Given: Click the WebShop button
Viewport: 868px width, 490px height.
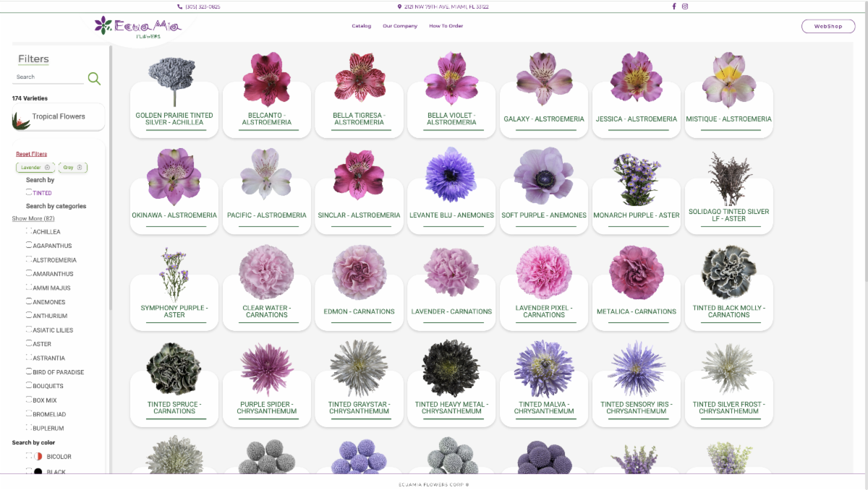Looking at the screenshot, I should pos(828,26).
